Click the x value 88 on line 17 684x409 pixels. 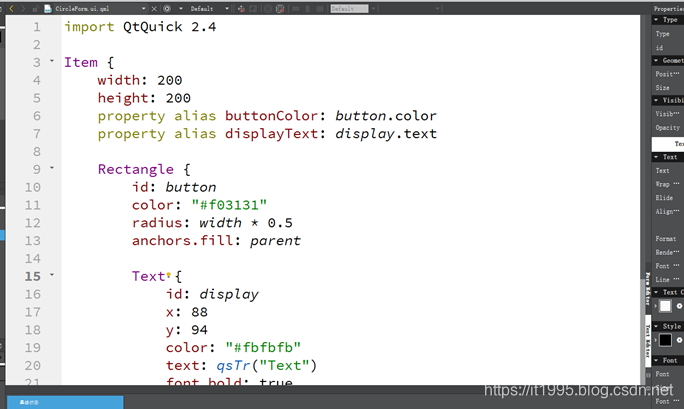(199, 312)
